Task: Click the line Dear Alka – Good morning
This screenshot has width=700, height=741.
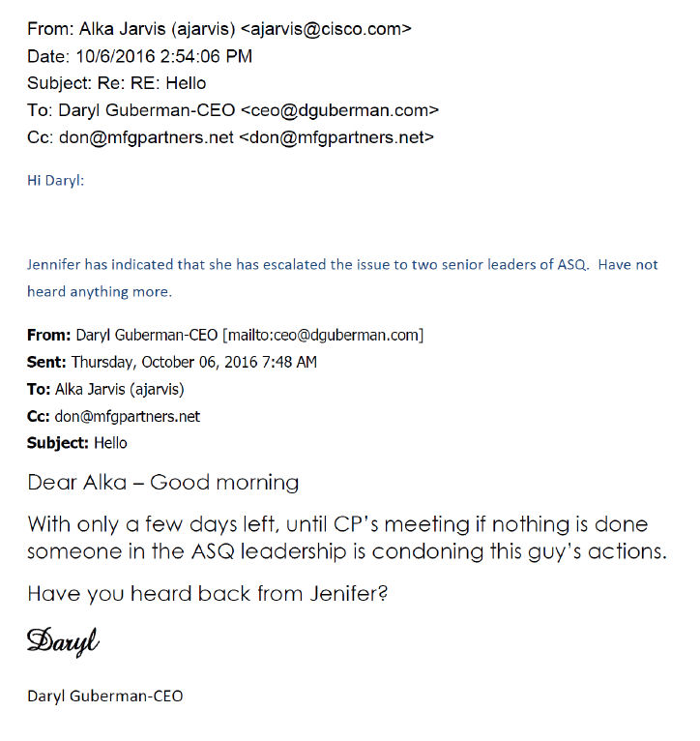Action: [x=163, y=482]
